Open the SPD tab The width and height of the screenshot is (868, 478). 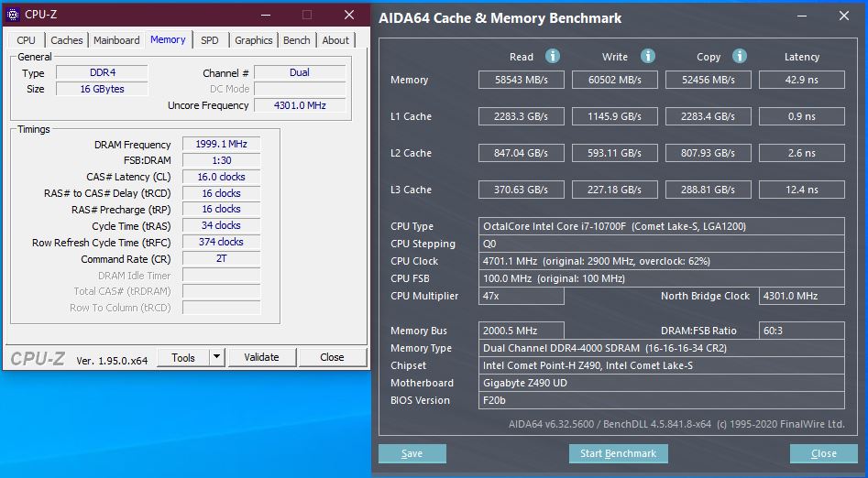(x=209, y=40)
